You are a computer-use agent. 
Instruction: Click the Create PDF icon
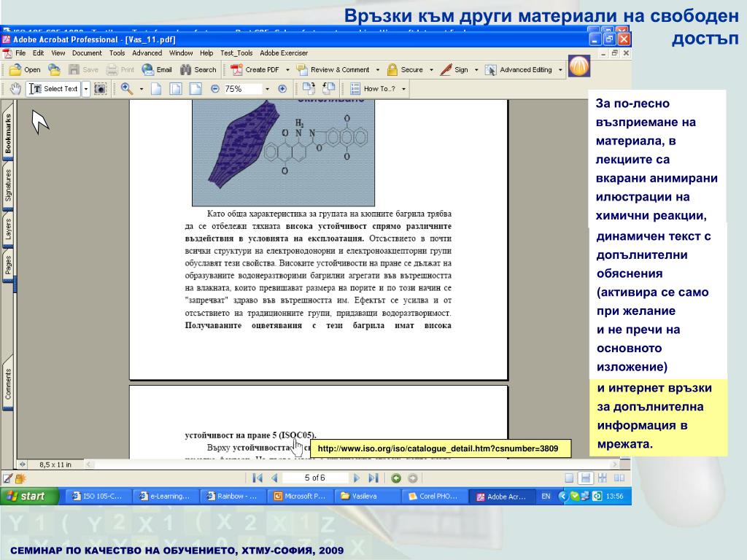point(236,69)
